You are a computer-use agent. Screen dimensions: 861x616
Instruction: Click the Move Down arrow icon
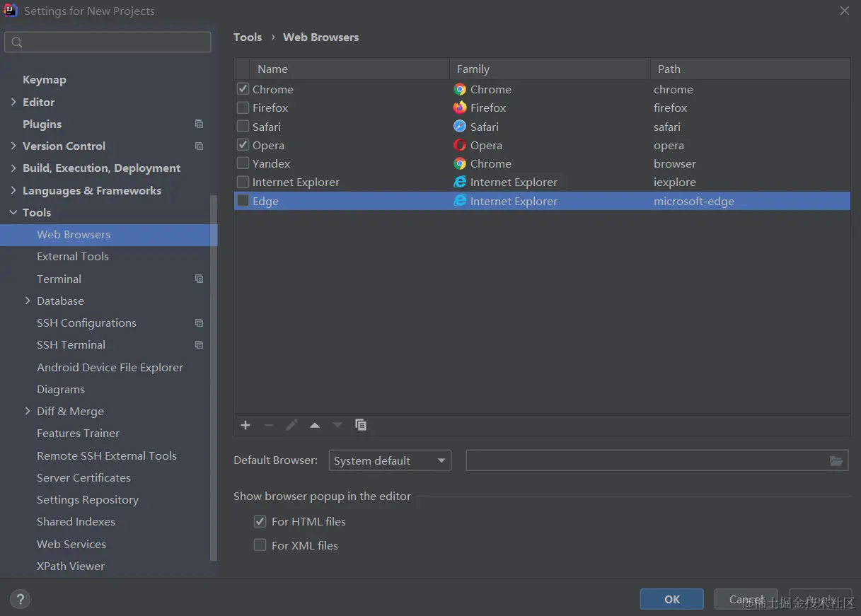(x=337, y=425)
